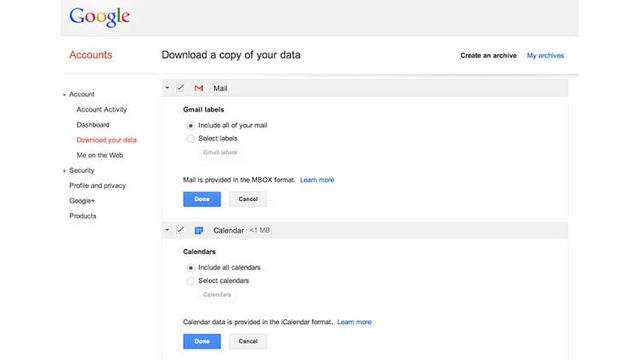
Task: Click the Accounts heading link
Action: pos(91,55)
